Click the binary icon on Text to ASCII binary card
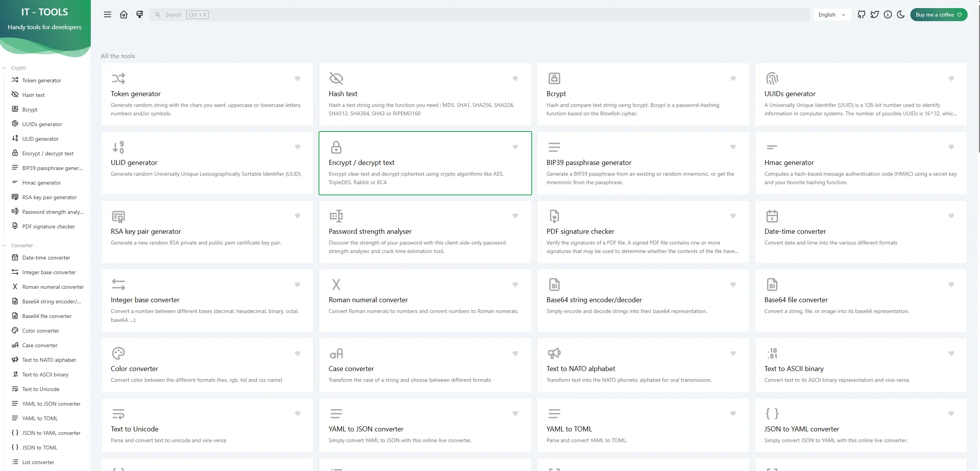Screen dimensions: 980x471 point(772,353)
